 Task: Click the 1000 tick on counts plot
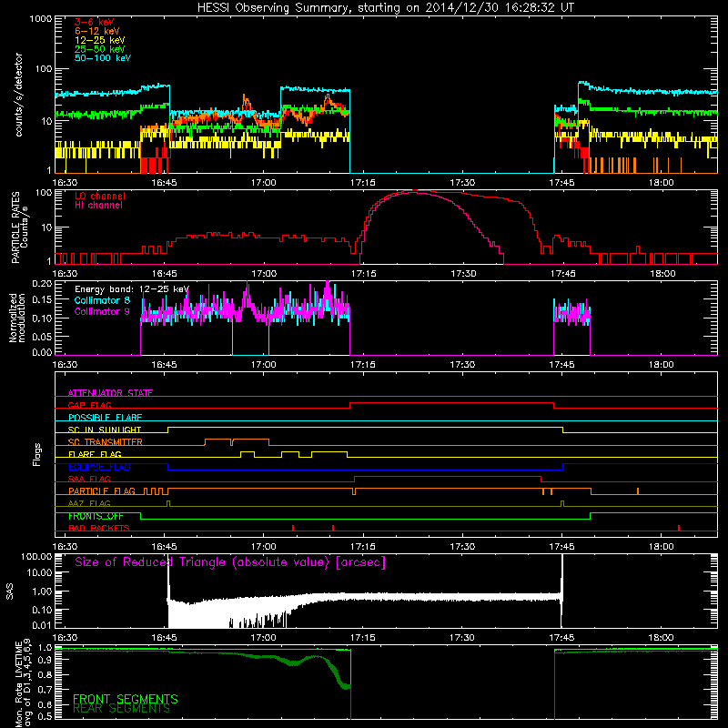click(x=40, y=19)
